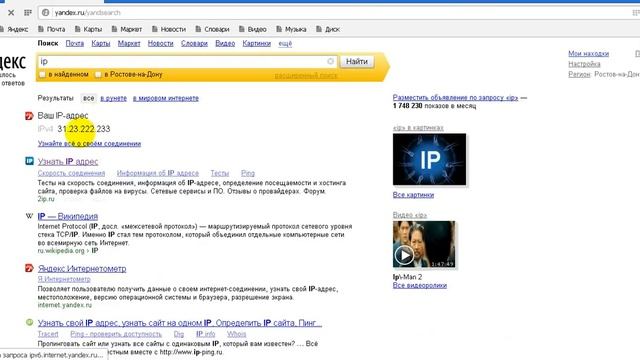Image resolution: width=640 pixels, height=360 pixels.
Task: Open the Почта bookmark in bookmarks bar
Action: [51, 29]
